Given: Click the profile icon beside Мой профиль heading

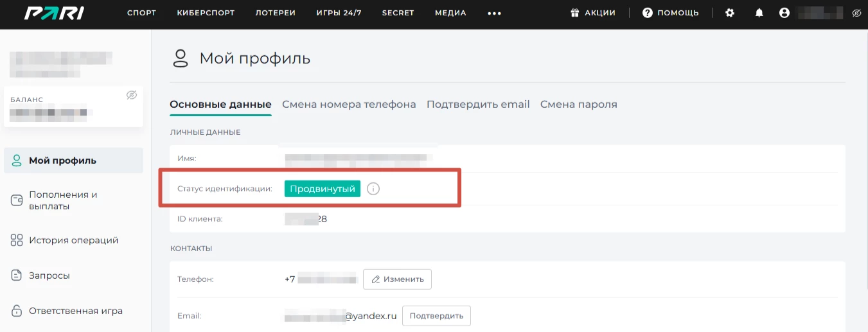Looking at the screenshot, I should pyautogui.click(x=181, y=58).
